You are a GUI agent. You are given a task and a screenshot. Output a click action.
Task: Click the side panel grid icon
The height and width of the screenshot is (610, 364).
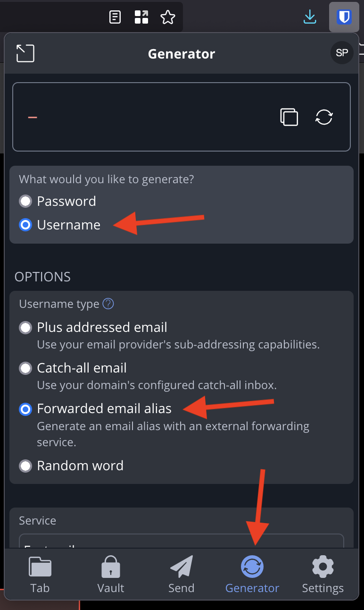point(141,17)
